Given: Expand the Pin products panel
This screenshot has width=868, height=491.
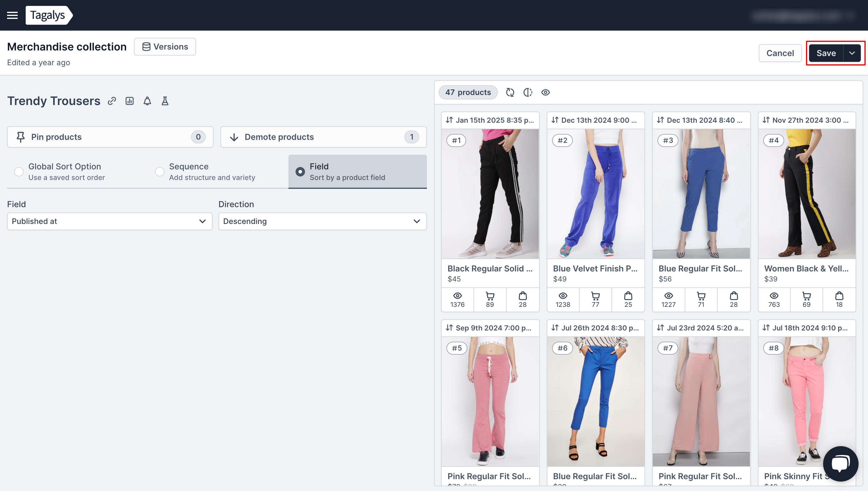Looking at the screenshot, I should pos(110,137).
